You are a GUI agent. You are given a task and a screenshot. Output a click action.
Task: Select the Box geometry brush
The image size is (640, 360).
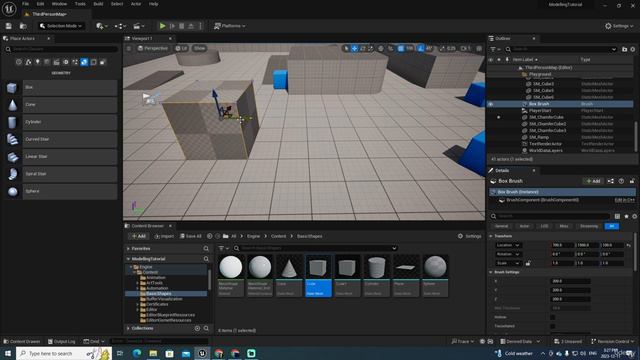(x=62, y=87)
